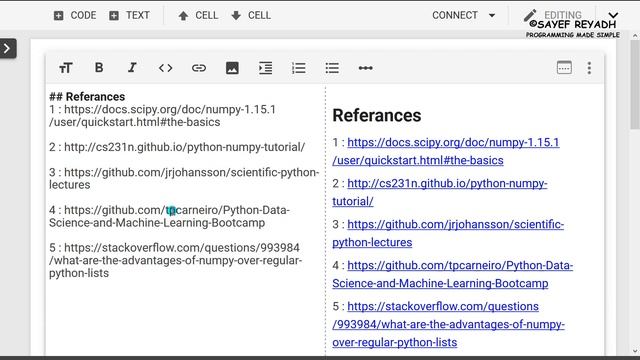This screenshot has height=360, width=640.
Task: Indent the selected text
Action: click(x=266, y=68)
